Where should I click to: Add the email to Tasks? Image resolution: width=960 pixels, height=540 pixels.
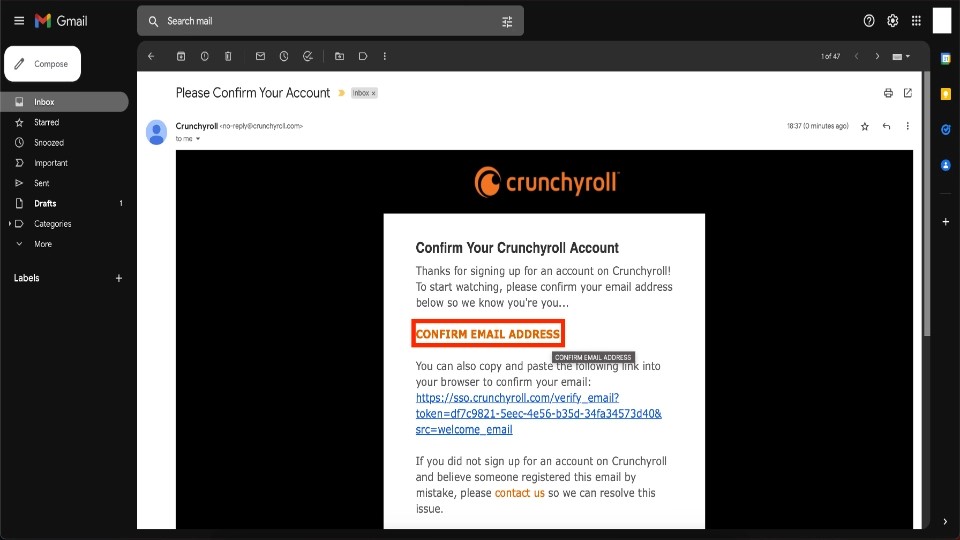(307, 56)
